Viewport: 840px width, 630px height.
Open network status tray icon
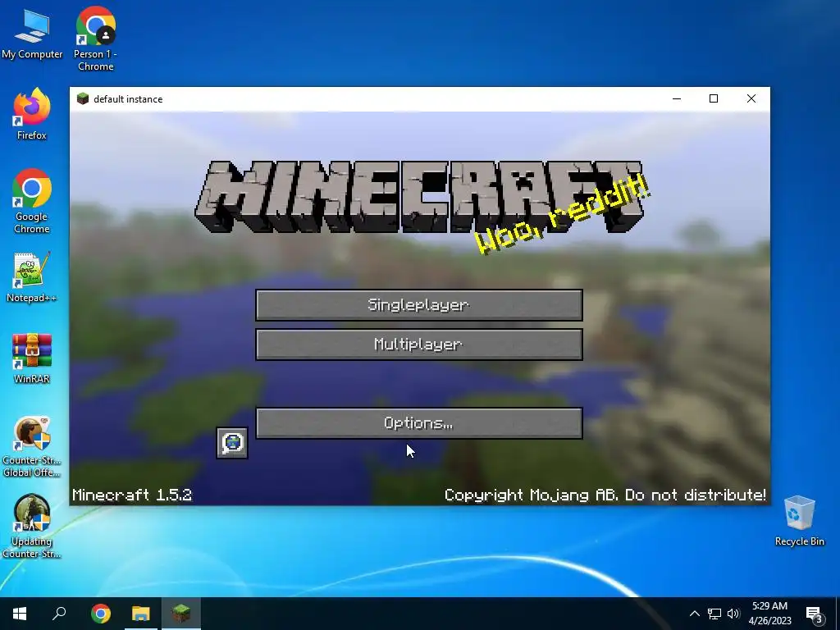[714, 614]
